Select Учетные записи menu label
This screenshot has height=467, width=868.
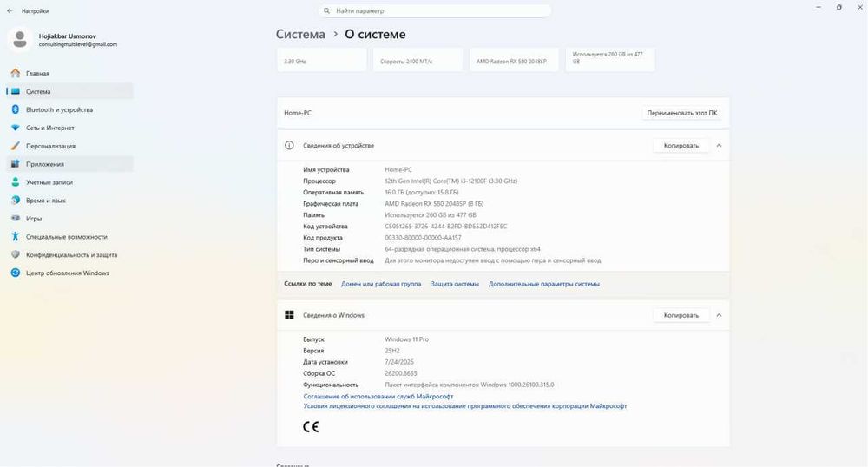point(49,182)
